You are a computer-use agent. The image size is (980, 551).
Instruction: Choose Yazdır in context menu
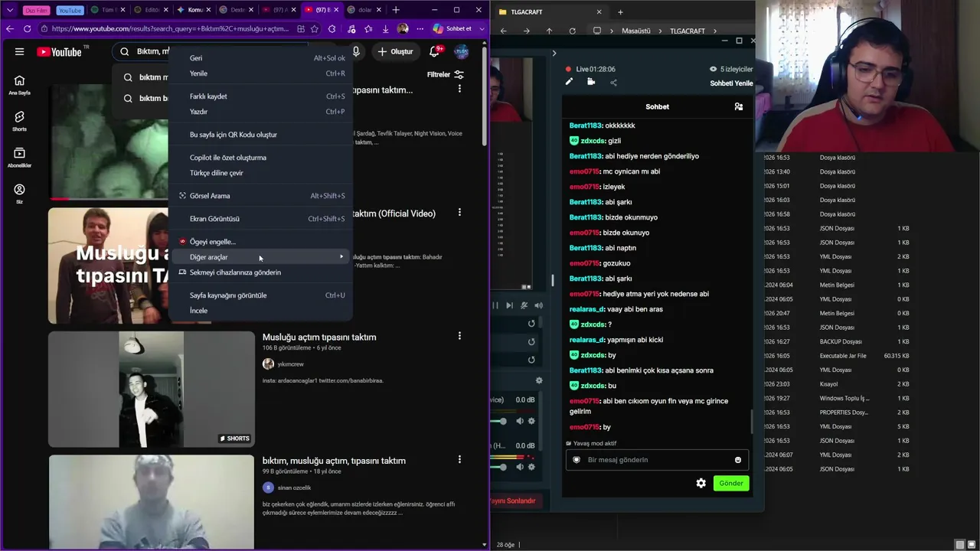coord(260,112)
